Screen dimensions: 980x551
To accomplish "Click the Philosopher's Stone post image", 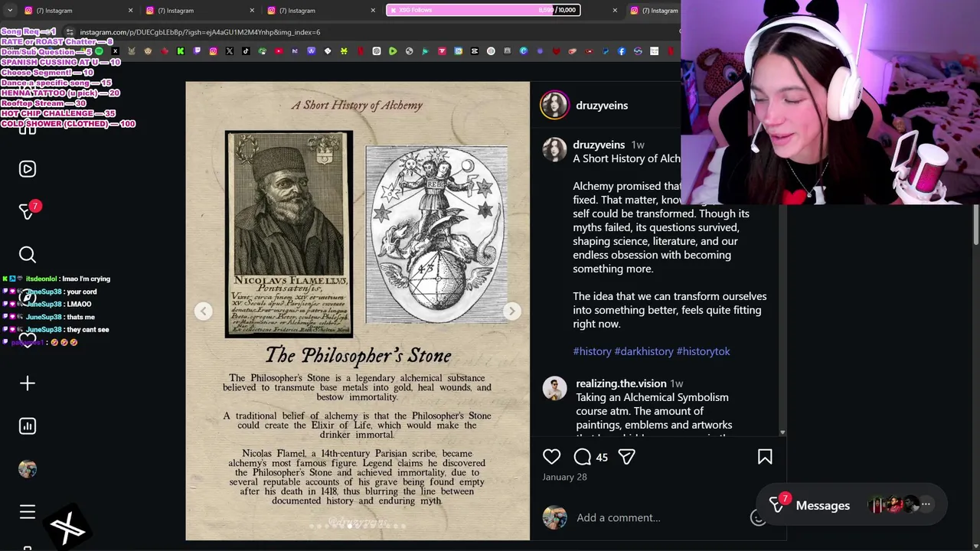I will pos(358,311).
